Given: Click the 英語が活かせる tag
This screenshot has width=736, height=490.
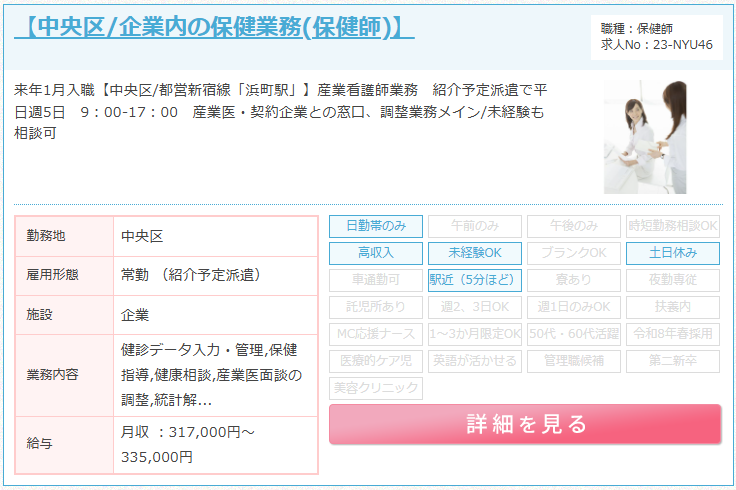Looking at the screenshot, I should tap(475, 361).
